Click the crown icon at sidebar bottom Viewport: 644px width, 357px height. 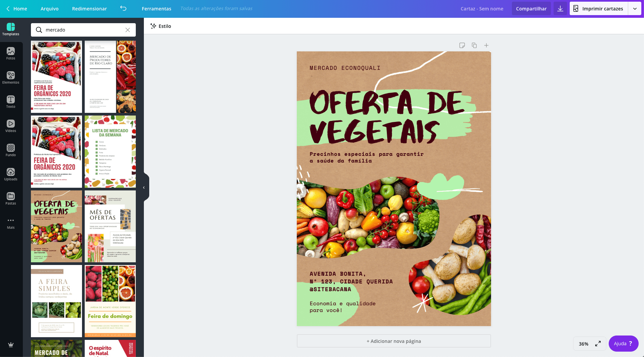[11, 345]
